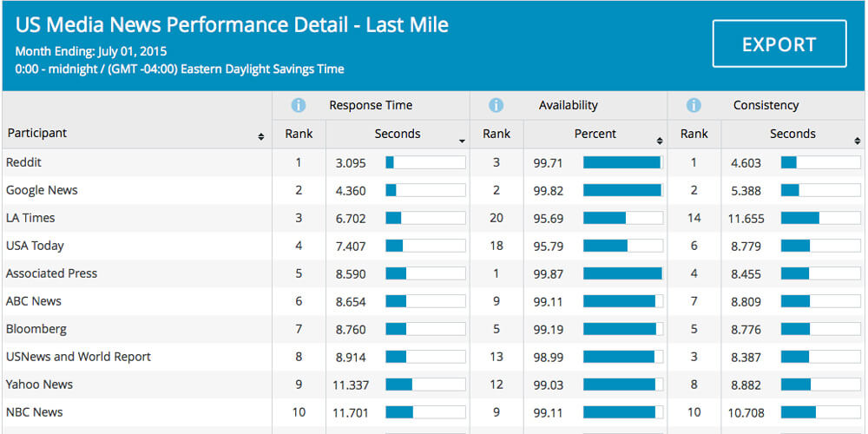
Task: Click Reddit's 4.603 consistency value
Action: 746,163
